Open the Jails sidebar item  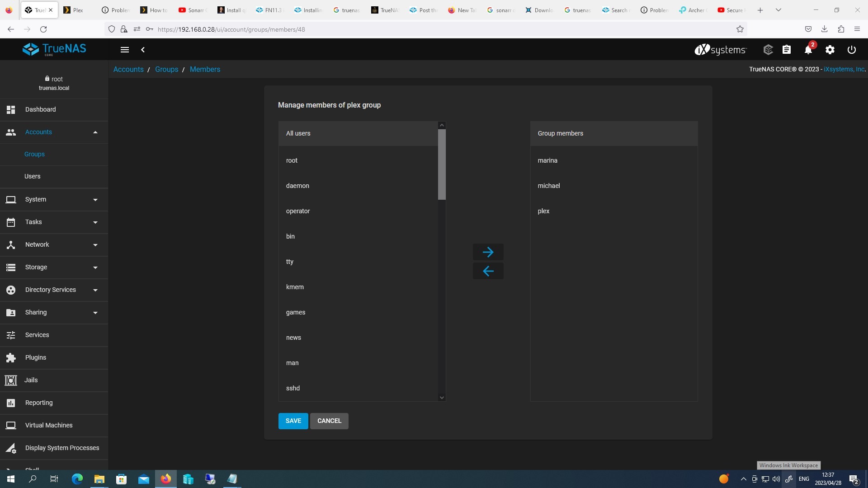pos(54,380)
